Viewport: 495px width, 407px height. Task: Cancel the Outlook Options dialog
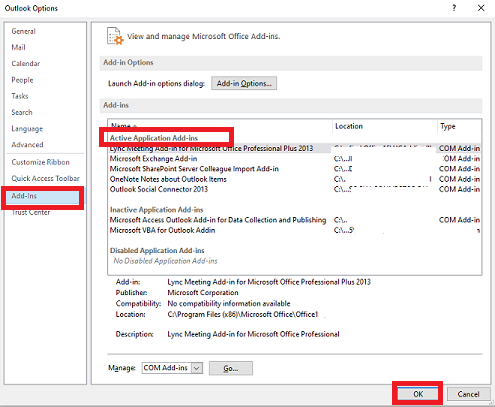point(468,394)
